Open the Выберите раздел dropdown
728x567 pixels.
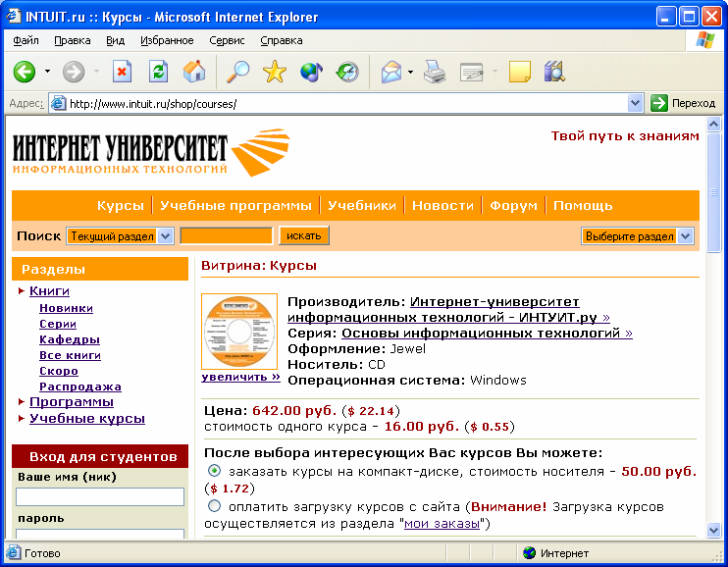point(686,235)
